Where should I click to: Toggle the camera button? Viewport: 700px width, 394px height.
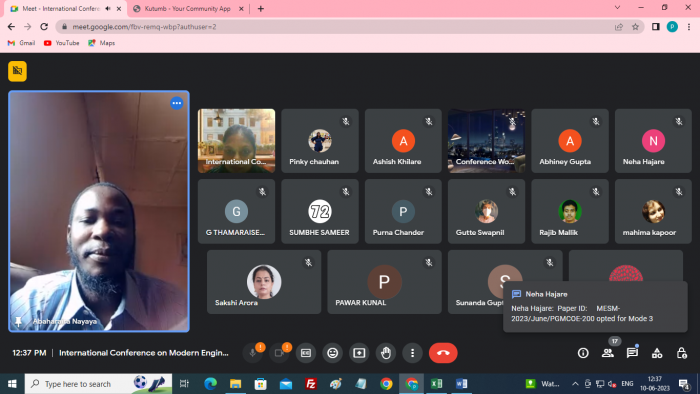[279, 353]
